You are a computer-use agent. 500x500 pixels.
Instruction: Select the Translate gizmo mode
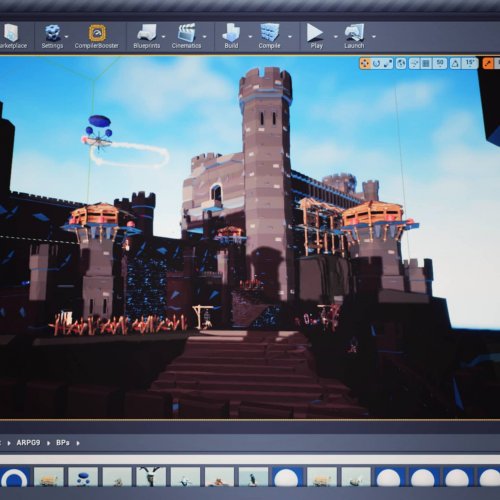pyautogui.click(x=365, y=63)
